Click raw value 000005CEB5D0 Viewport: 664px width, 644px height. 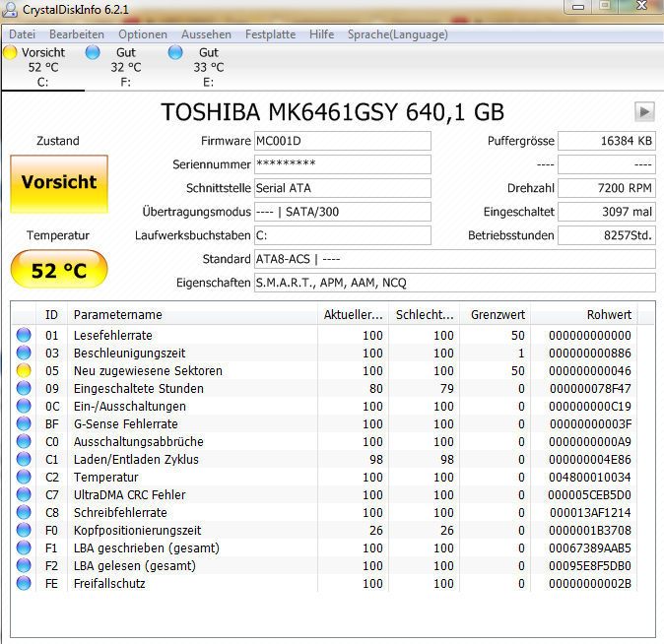589,495
